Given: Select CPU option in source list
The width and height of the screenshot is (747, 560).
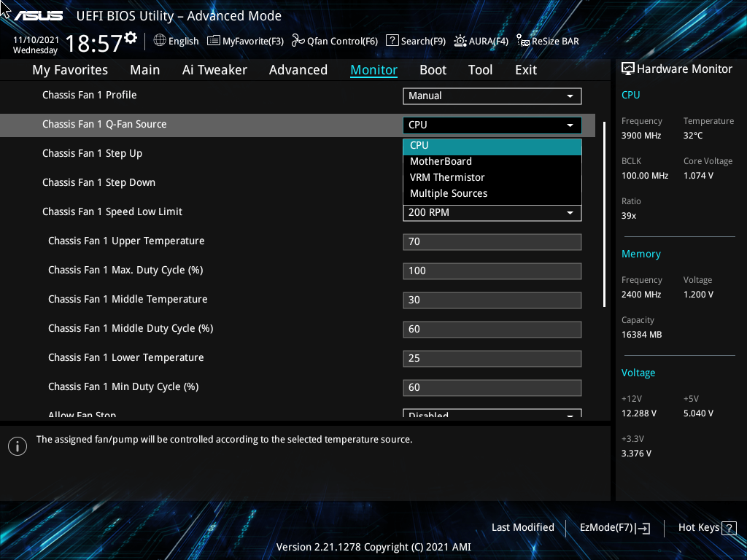Looking at the screenshot, I should click(x=492, y=146).
